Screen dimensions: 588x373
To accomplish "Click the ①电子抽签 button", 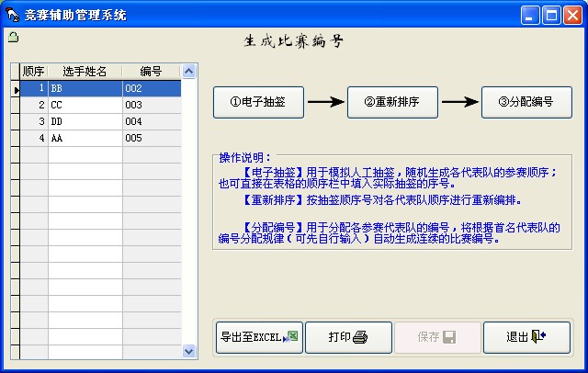I will point(258,102).
